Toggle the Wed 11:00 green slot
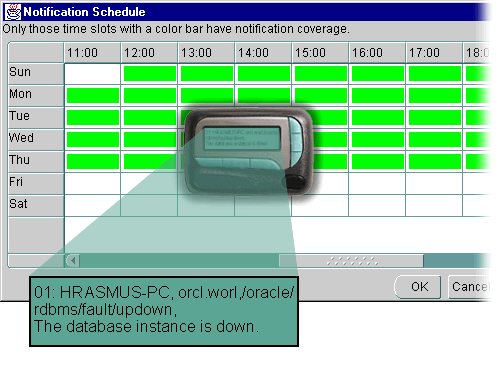Viewport: 498px width, 375px height. (x=93, y=140)
